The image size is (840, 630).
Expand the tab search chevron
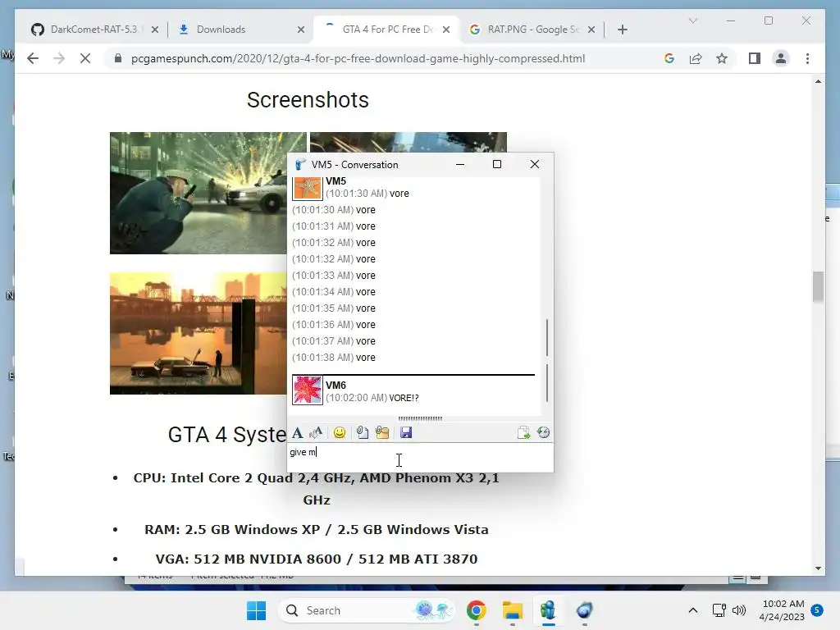click(692, 21)
